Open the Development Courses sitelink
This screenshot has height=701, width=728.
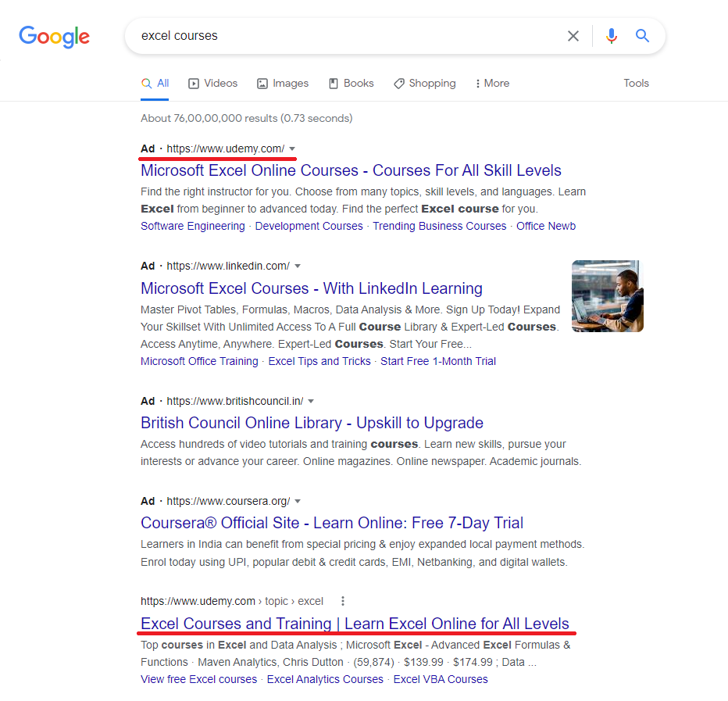[x=309, y=226]
